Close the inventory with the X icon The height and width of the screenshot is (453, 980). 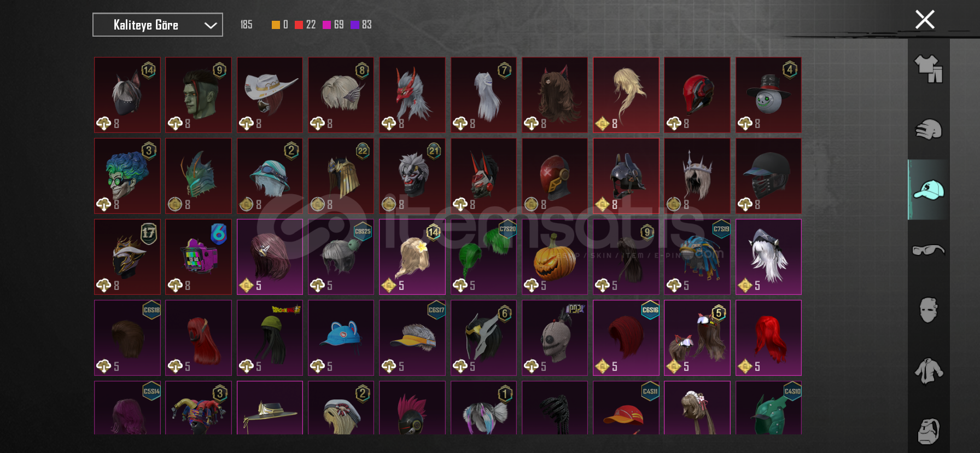pyautogui.click(x=925, y=20)
